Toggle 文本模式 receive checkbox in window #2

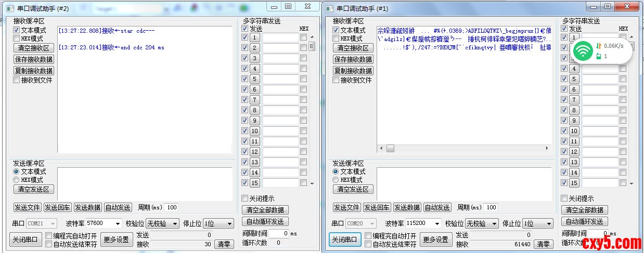[x=16, y=30]
